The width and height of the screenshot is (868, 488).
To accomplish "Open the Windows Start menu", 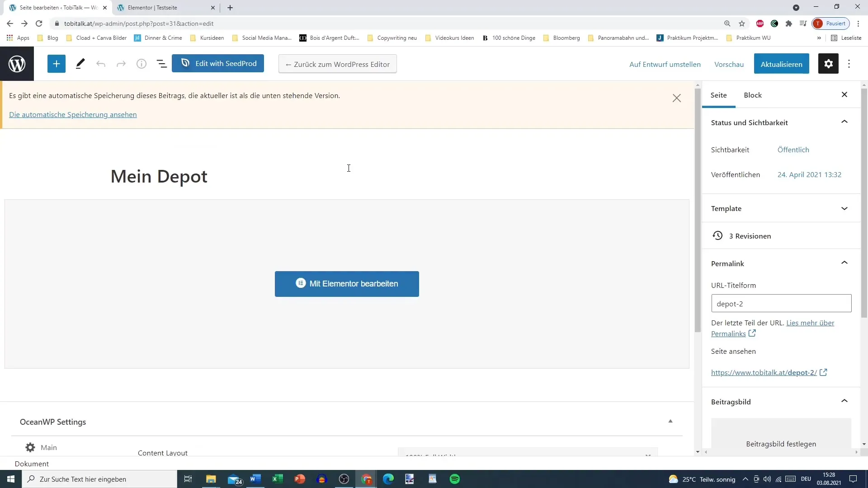I will (11, 479).
